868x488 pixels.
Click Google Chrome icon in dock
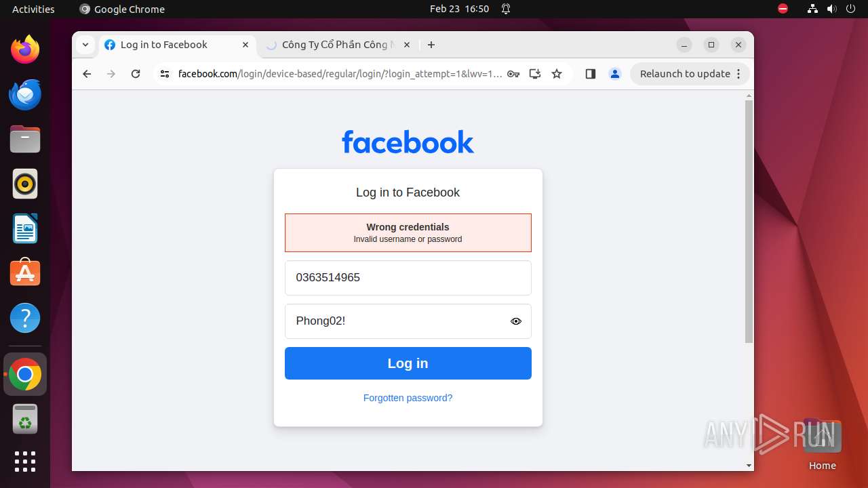click(x=25, y=374)
